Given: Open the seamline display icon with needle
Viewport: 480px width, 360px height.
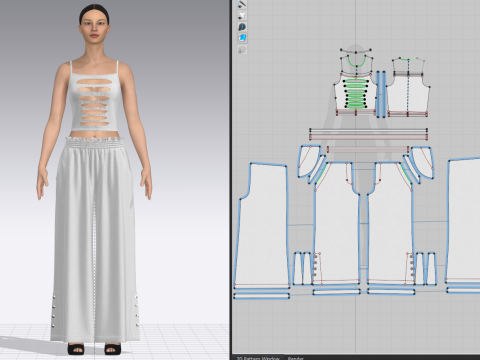Looking at the screenshot, I should tap(242, 4).
